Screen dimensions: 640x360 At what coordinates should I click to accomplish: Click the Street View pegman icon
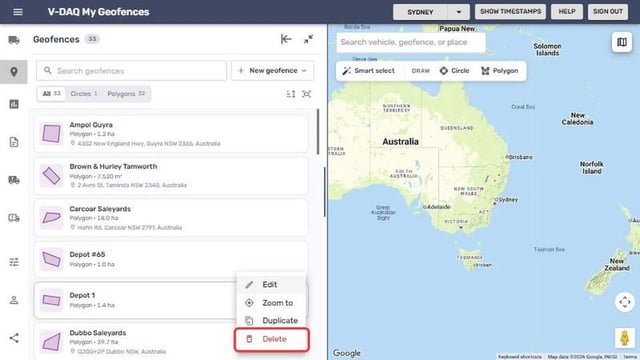coord(624,338)
